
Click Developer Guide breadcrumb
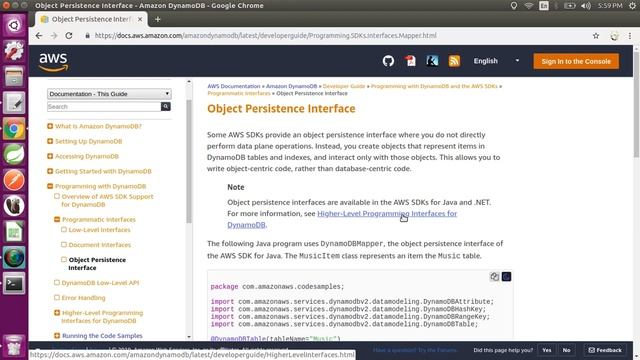(344, 86)
